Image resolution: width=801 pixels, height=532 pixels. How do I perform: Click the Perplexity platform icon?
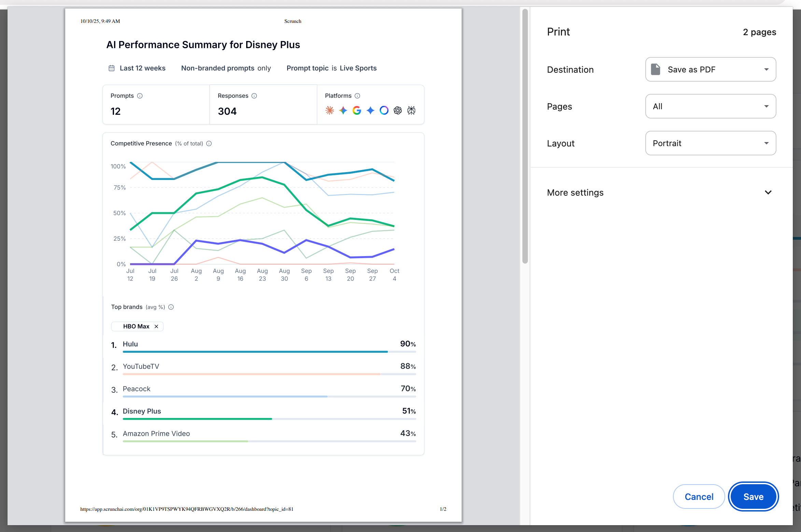click(x=411, y=110)
